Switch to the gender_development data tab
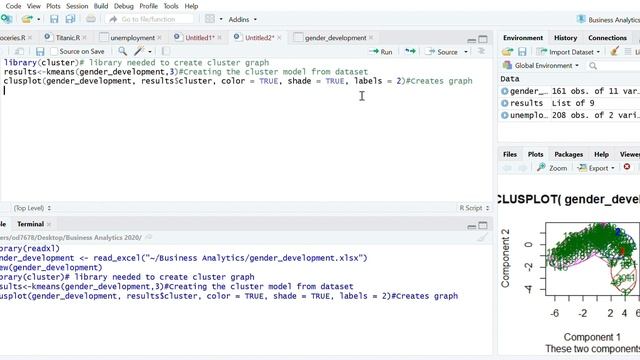640x360 pixels. 336,38
